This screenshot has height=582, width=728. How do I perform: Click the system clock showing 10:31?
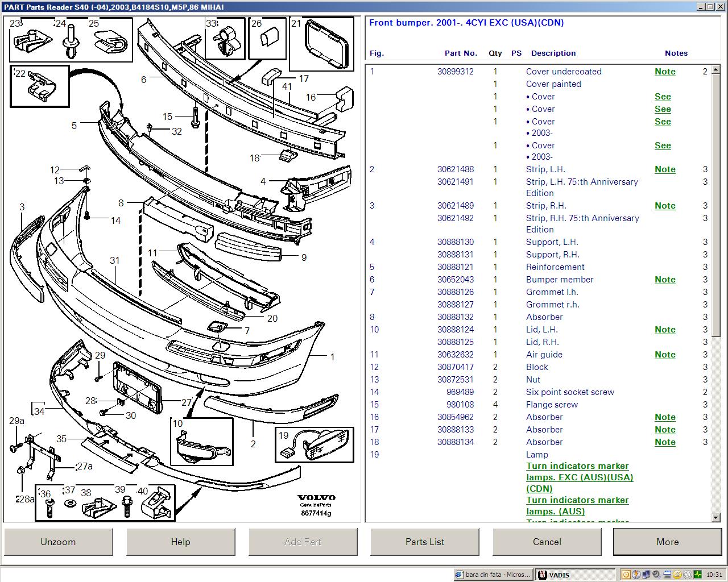pyautogui.click(x=714, y=575)
